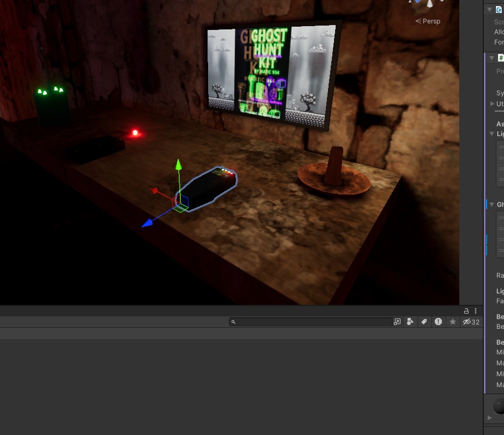Image resolution: width=504 pixels, height=435 pixels.
Task: Collapse the Gh script component header
Action: (492, 204)
